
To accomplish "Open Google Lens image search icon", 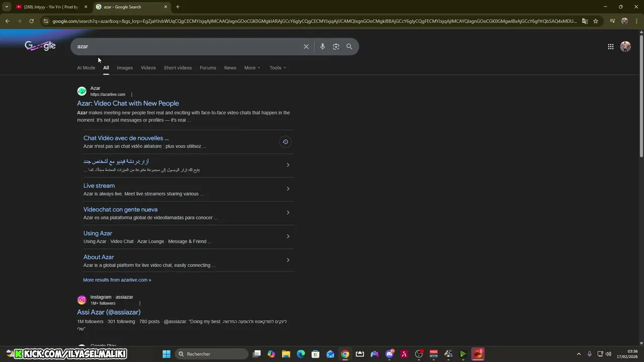I will click(336, 46).
